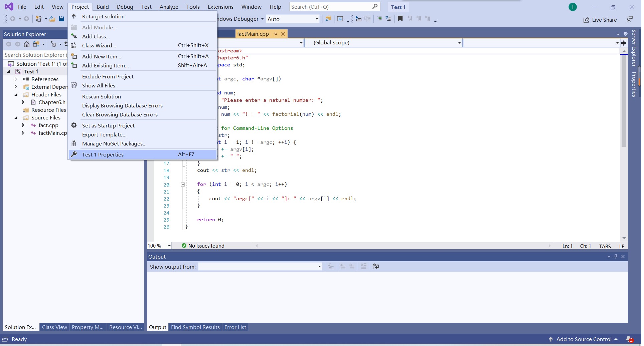Open the Live Share icon
Viewport: 644px width, 346px height.
[x=587, y=19]
